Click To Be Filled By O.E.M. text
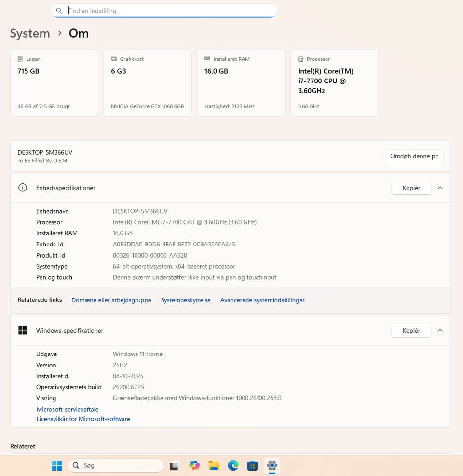 43,160
